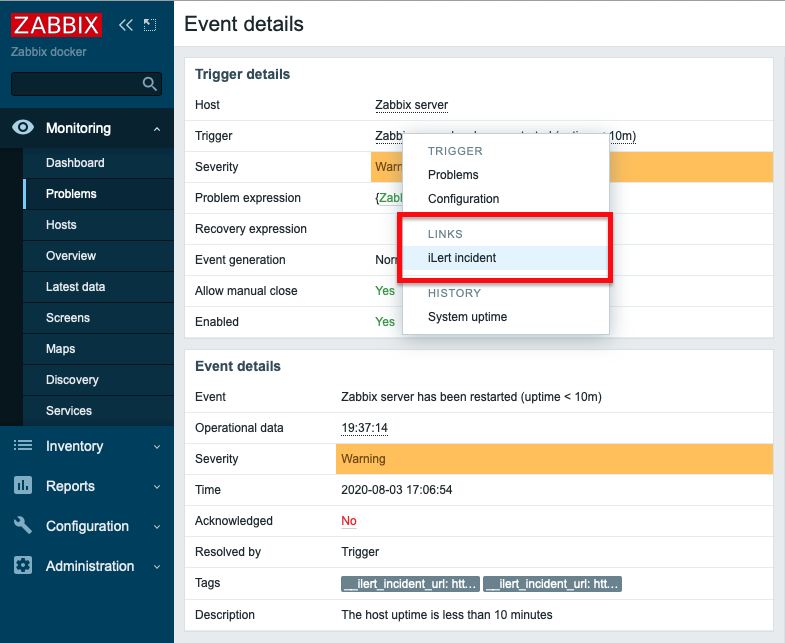Click the event Severity Warning bar
This screenshot has width=785, height=643.
coord(554,459)
